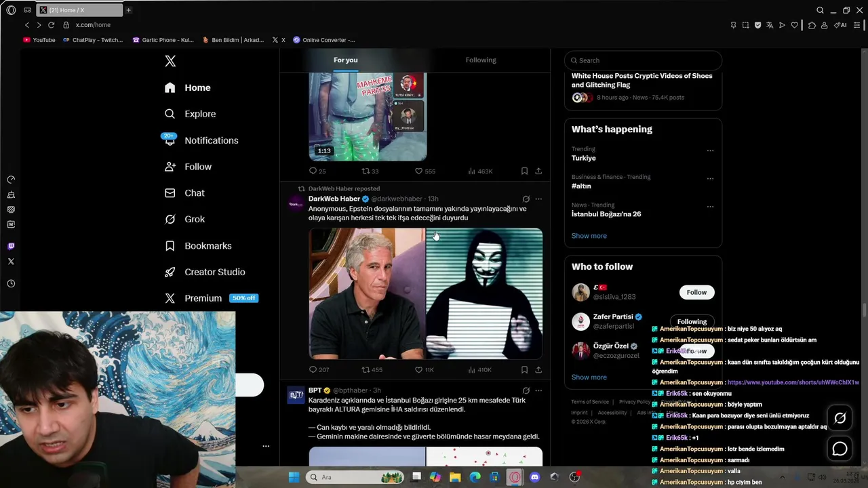Open a new tab with plus button
Viewport: 868px width, 488px height.
pyautogui.click(x=128, y=10)
